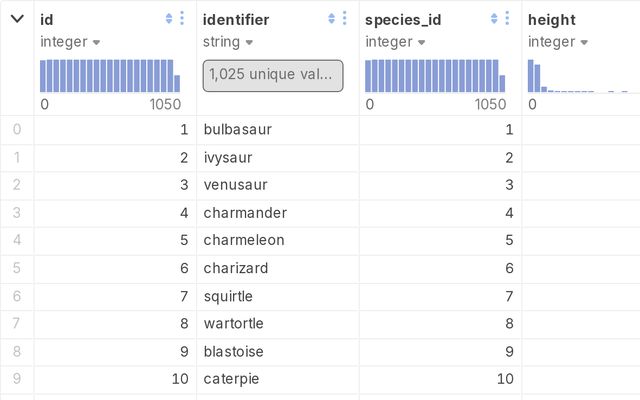640x400 pixels.
Task: Click the height column header
Action: coord(552,20)
